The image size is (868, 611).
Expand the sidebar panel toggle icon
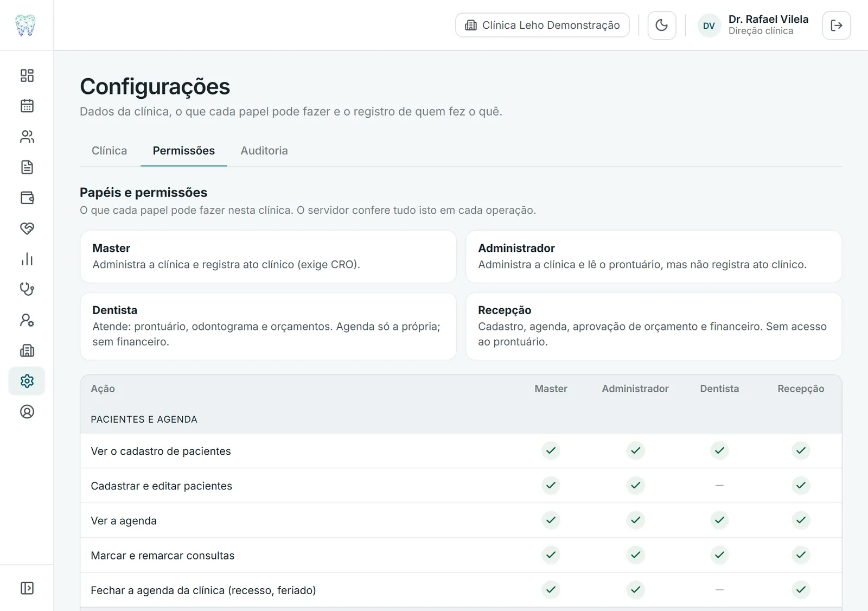tap(27, 588)
